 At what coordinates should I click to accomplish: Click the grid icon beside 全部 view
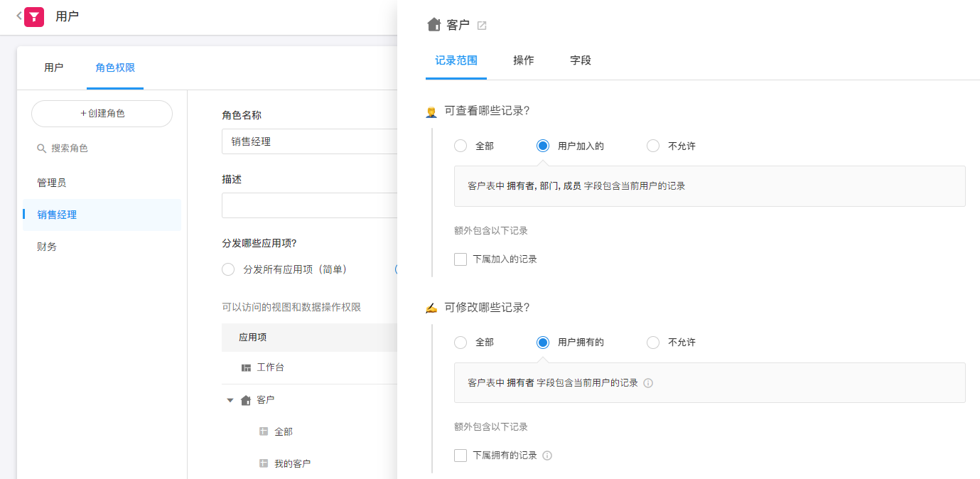click(264, 431)
